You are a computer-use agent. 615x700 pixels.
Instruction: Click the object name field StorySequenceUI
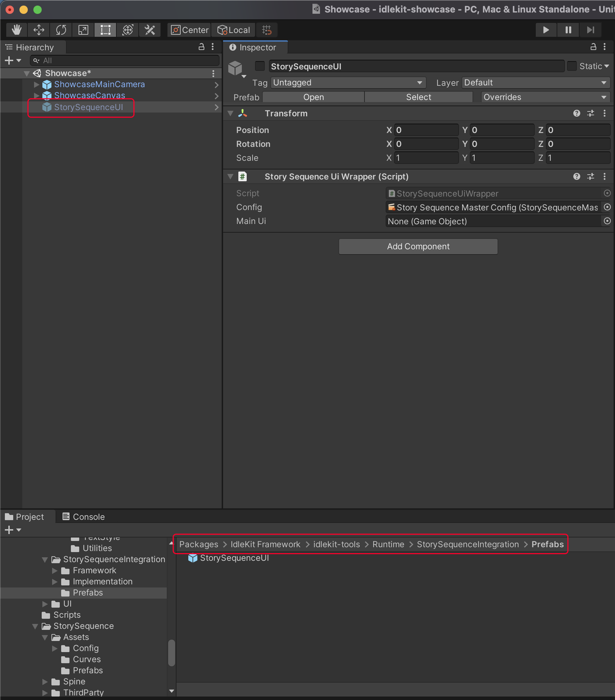[416, 66]
